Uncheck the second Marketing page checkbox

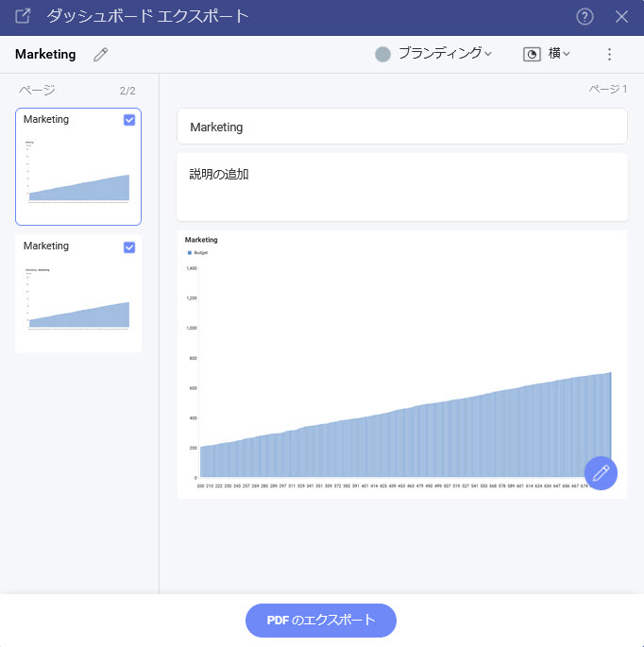(129, 247)
